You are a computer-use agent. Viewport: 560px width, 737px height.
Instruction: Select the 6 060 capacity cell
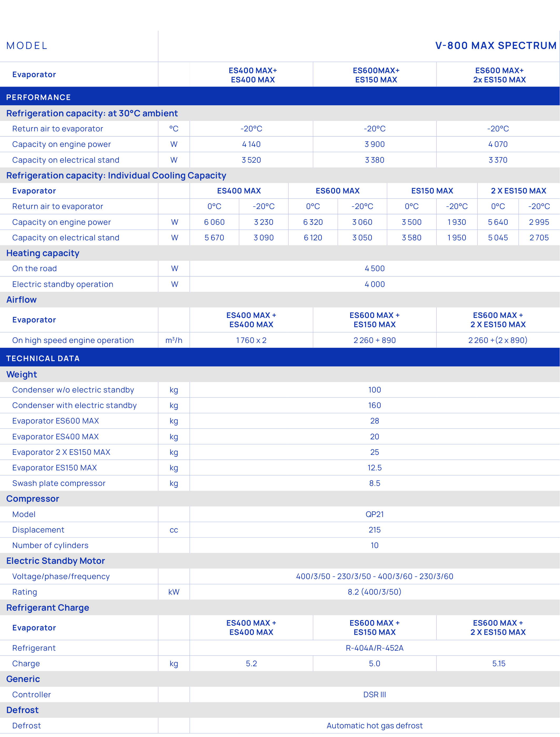click(x=214, y=222)
